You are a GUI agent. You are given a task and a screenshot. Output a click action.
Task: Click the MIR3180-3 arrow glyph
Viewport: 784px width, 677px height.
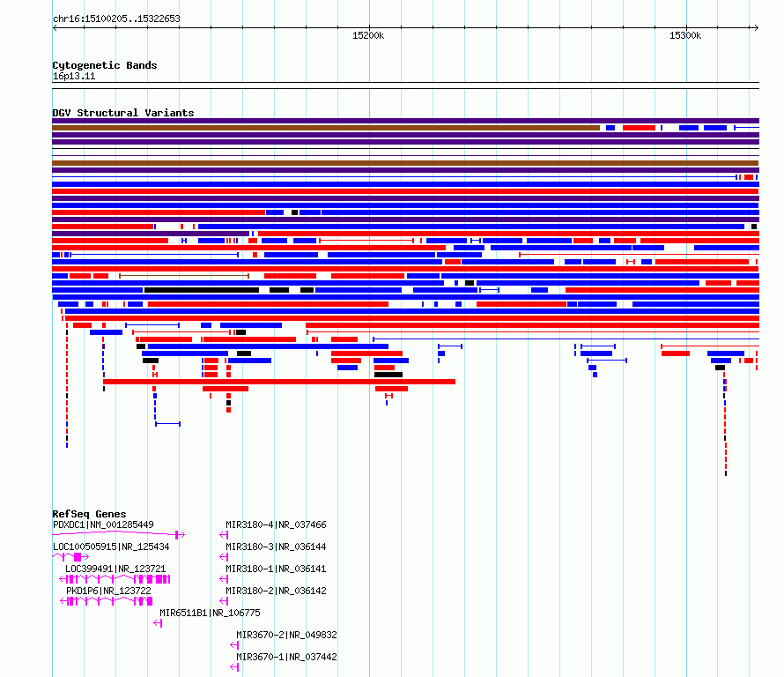coord(224,557)
